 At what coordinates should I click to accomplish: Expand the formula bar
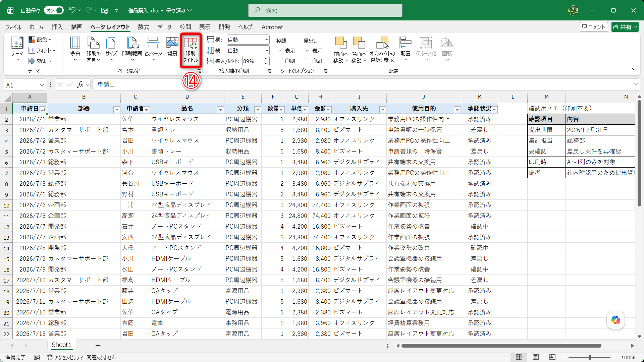point(636,84)
